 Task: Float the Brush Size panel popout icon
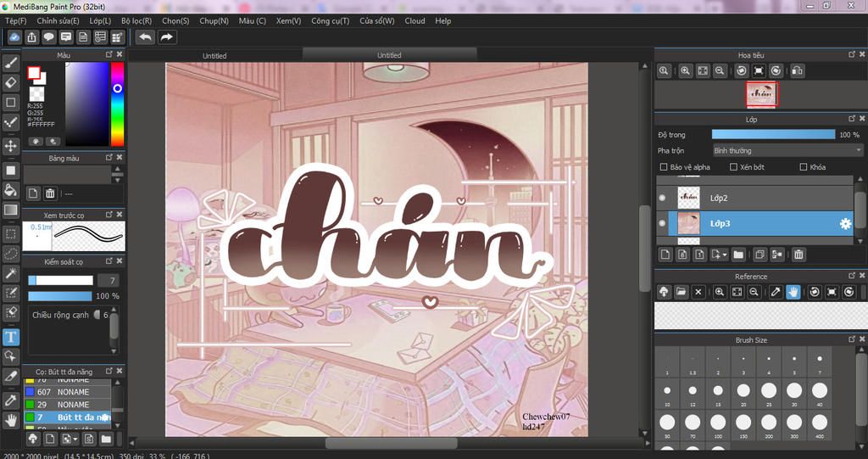[851, 339]
